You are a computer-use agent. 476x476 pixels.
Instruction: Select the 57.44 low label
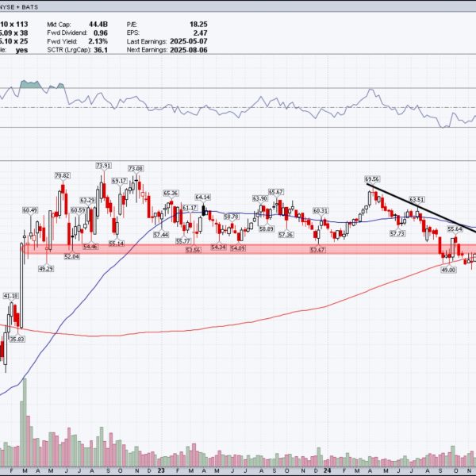[161, 235]
